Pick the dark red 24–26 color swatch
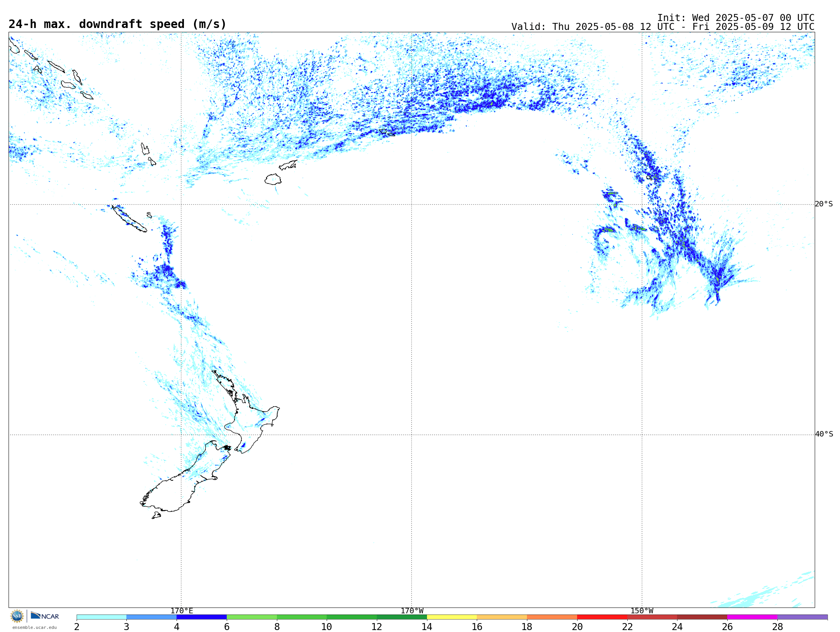Viewport: 840px width, 632px height. (702, 617)
